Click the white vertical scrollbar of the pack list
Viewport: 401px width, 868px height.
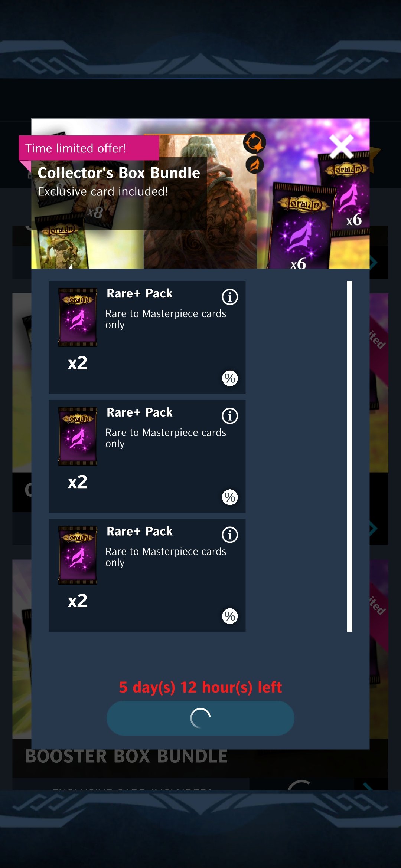click(349, 456)
